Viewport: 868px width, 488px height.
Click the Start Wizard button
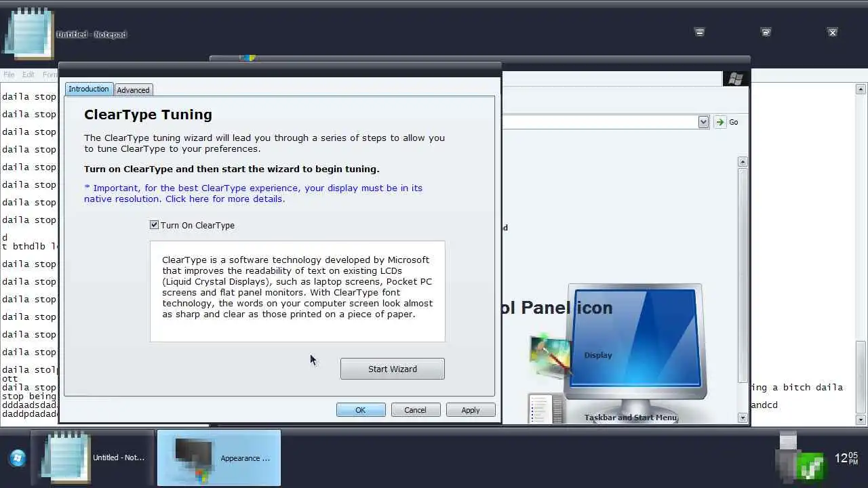[393, 369]
